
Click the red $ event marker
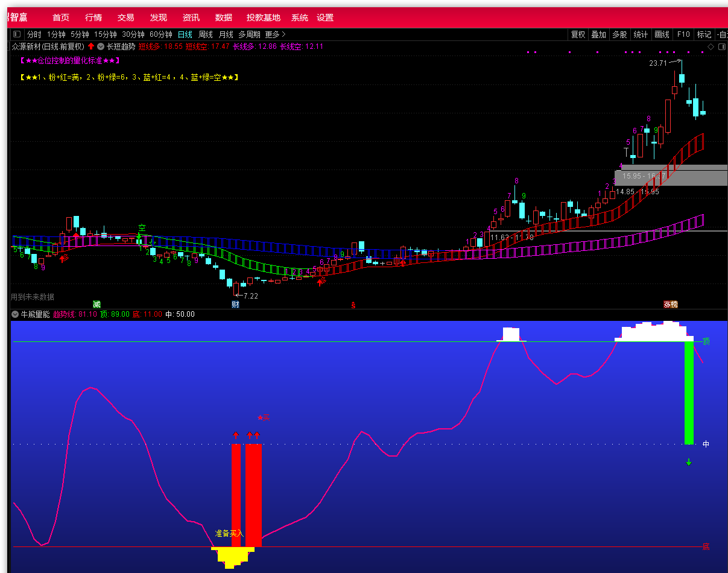point(353,305)
